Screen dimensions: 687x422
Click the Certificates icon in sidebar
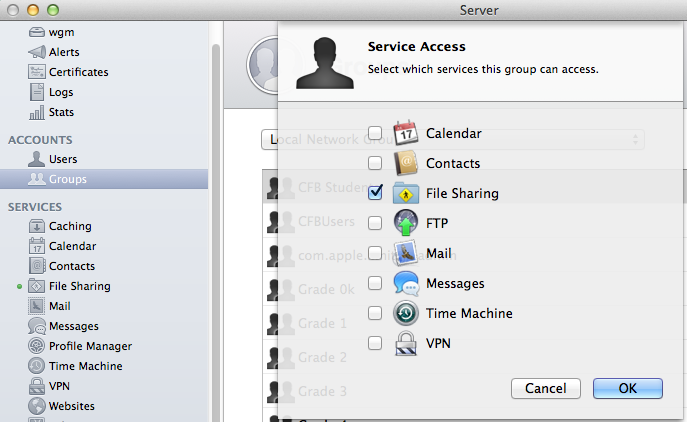[x=36, y=71]
